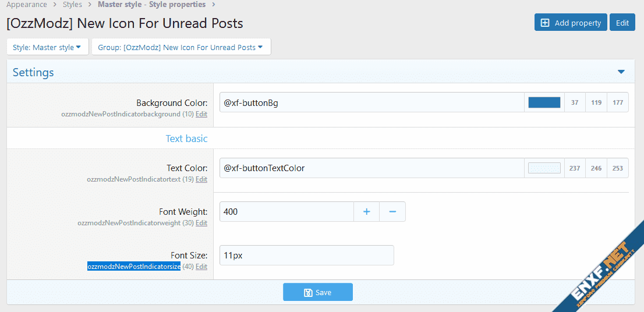The height and width of the screenshot is (312, 644).
Task: Collapse the Settings section arrow
Action: coord(621,72)
